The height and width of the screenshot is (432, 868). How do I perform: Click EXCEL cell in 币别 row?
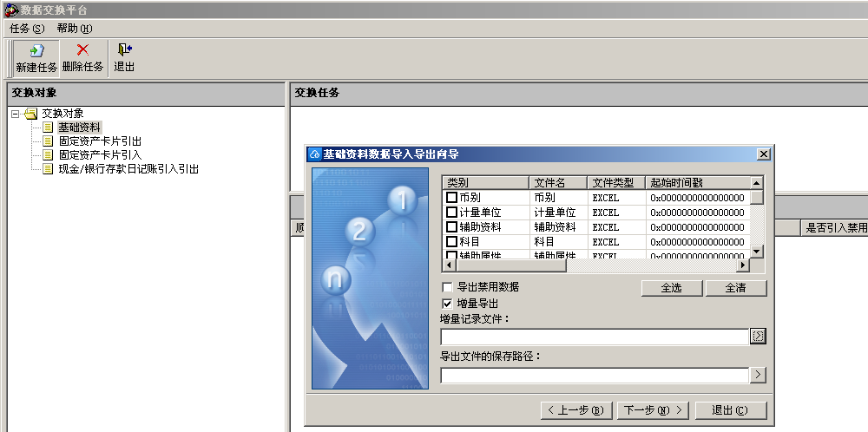coord(616,198)
